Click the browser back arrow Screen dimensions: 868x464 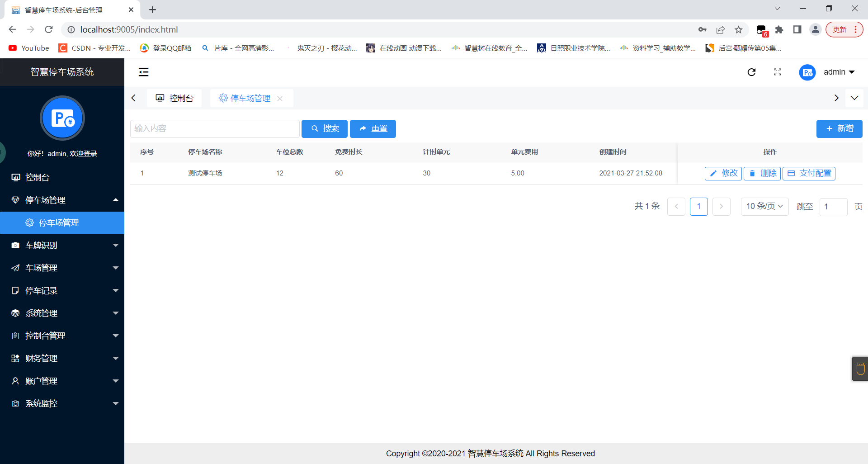point(12,29)
